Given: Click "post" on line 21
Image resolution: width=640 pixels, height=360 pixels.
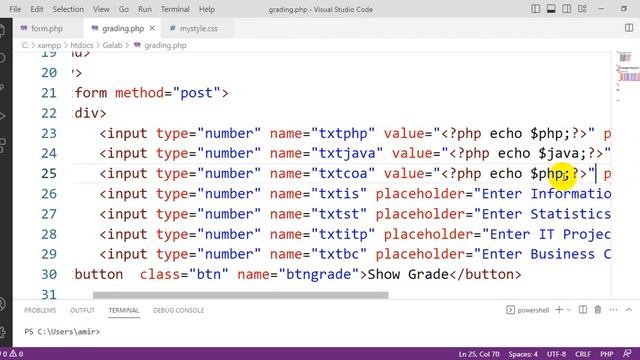Looking at the screenshot, I should coord(196,93).
